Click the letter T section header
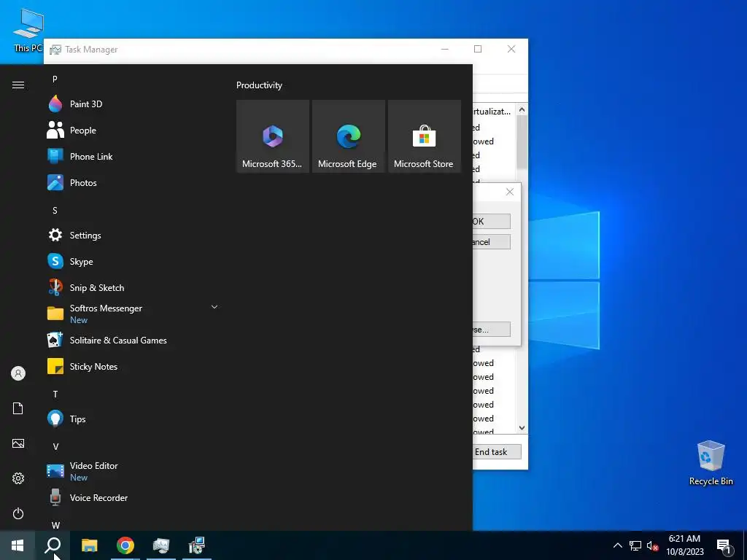Screen dimensions: 747x560 click(x=55, y=394)
